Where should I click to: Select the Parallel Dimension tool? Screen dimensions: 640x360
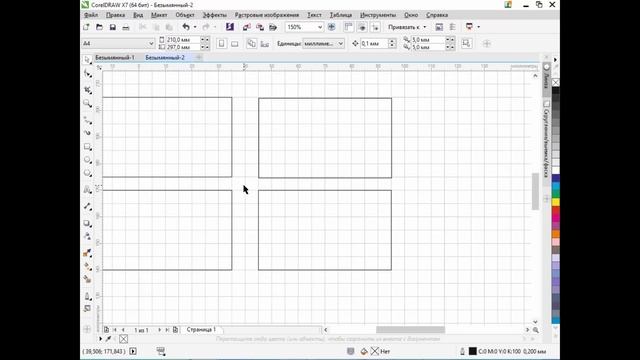point(87,207)
